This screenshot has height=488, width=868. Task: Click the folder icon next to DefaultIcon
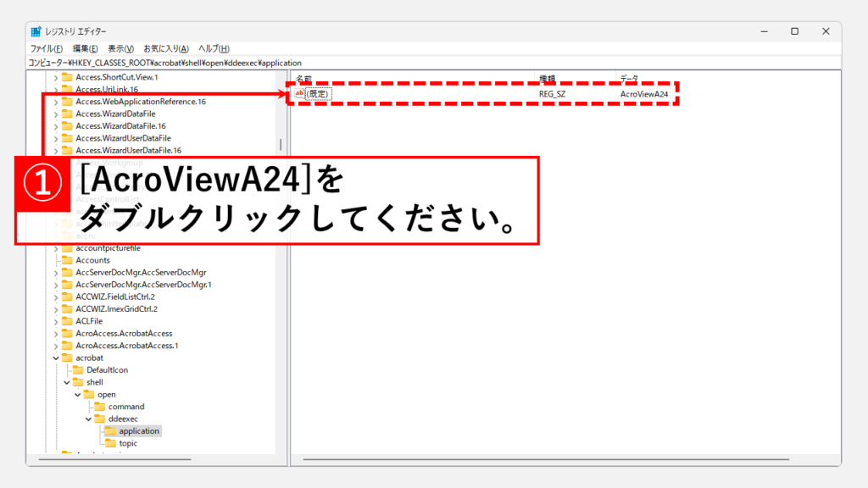[x=78, y=370]
